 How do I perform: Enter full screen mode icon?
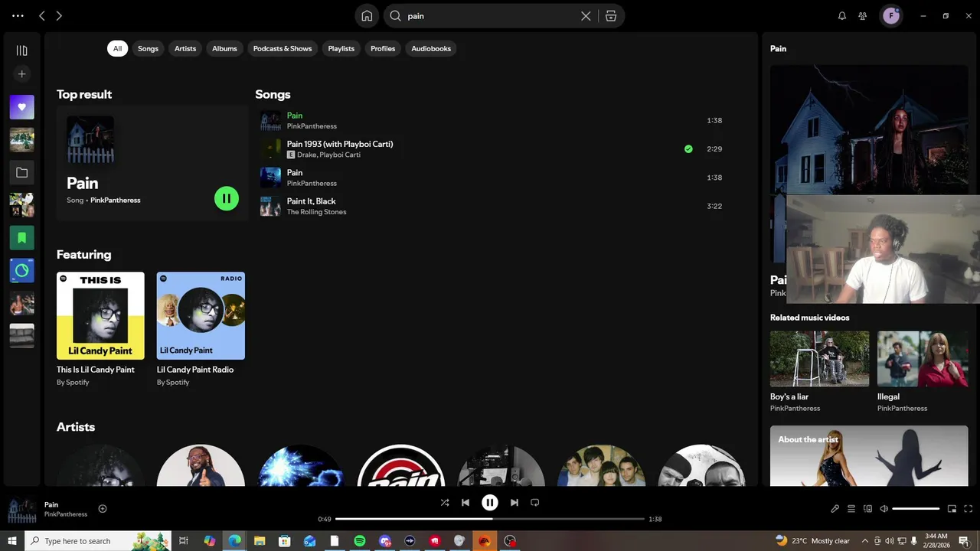pyautogui.click(x=969, y=509)
